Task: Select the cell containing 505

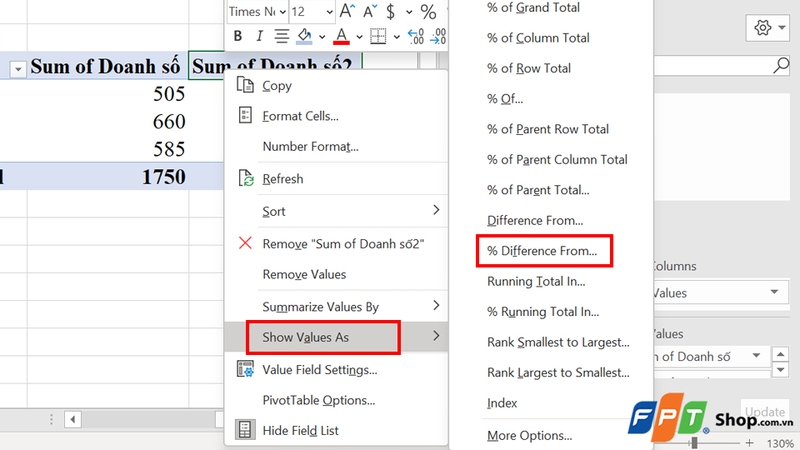Action: pos(108,94)
